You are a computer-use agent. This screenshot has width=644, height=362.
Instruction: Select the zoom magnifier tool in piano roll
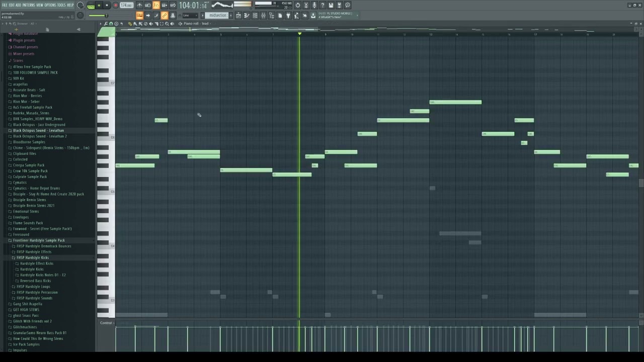tap(167, 24)
